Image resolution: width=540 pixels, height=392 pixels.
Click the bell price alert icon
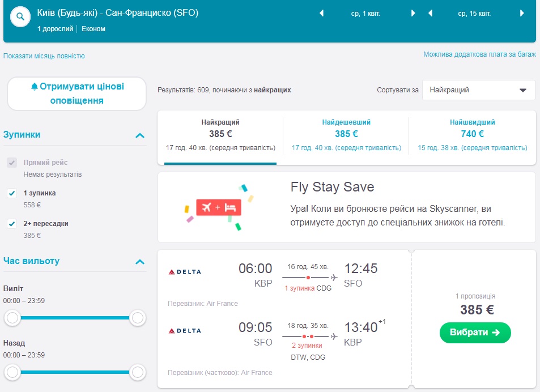35,87
